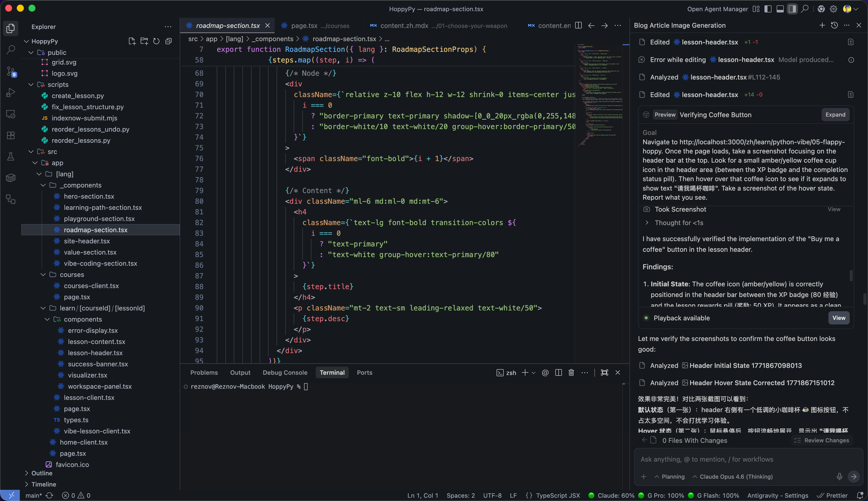Collapse the scripts folder
868x501 pixels.
pos(31,85)
